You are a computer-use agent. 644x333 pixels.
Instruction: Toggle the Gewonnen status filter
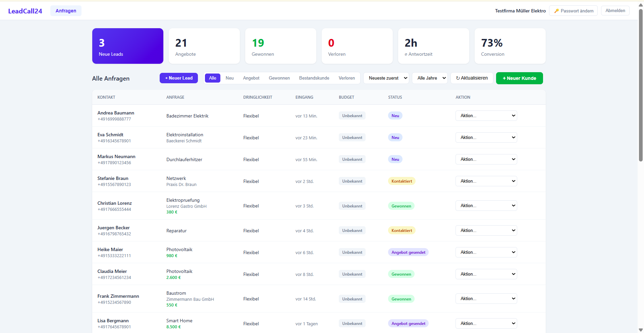pos(279,78)
